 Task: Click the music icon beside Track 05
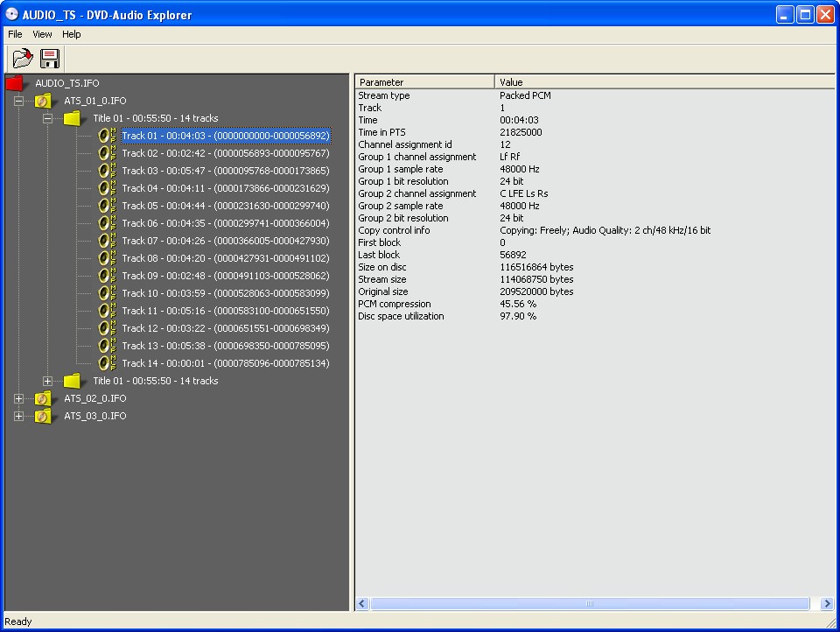107,206
